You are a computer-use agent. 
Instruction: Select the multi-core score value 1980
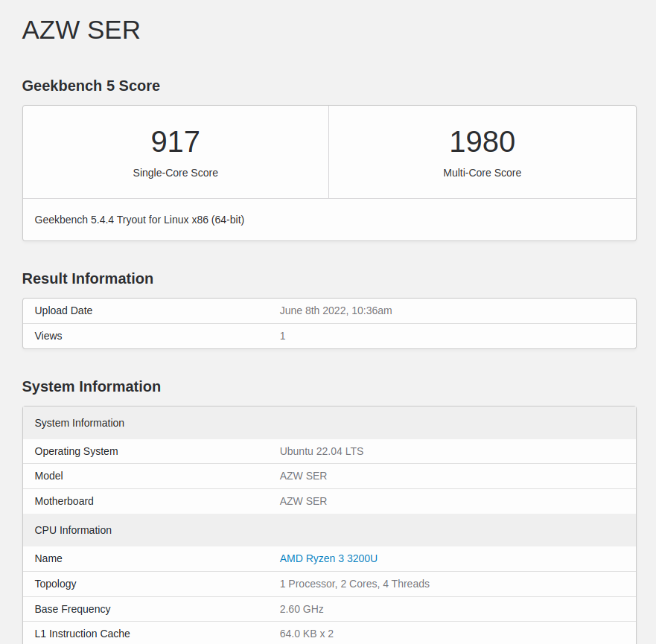pos(482,141)
